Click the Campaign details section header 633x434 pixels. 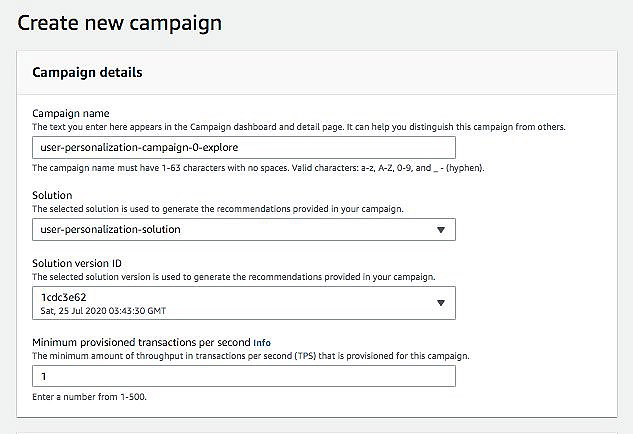87,72
